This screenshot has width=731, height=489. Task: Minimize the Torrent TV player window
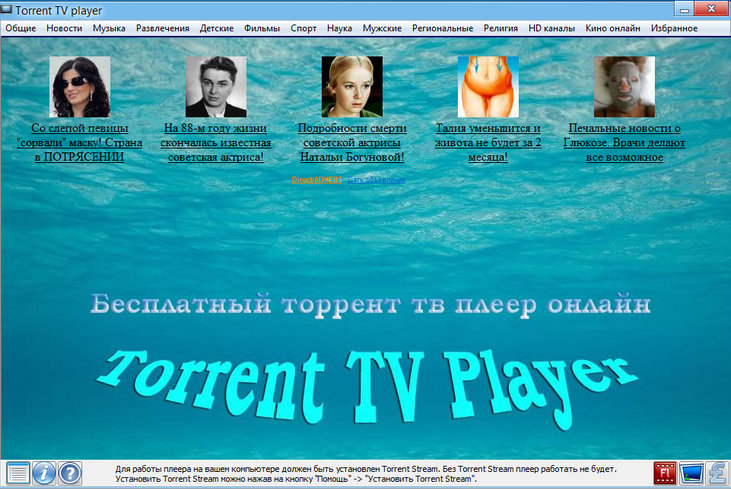[x=684, y=9]
